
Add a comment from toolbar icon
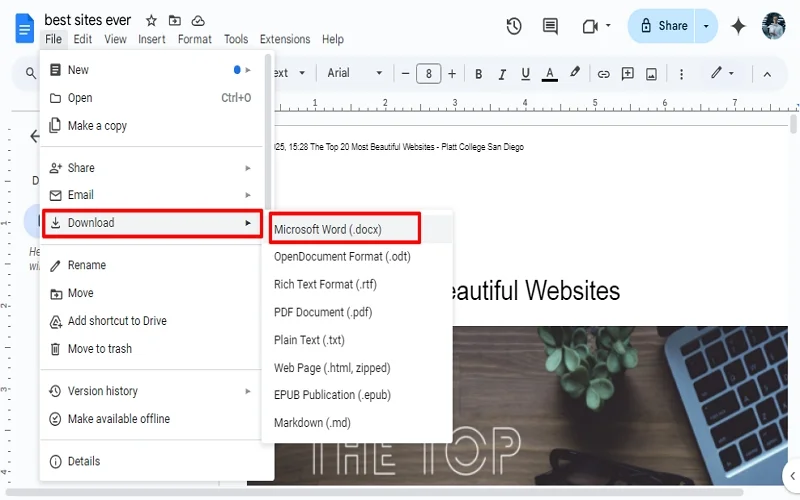point(628,74)
